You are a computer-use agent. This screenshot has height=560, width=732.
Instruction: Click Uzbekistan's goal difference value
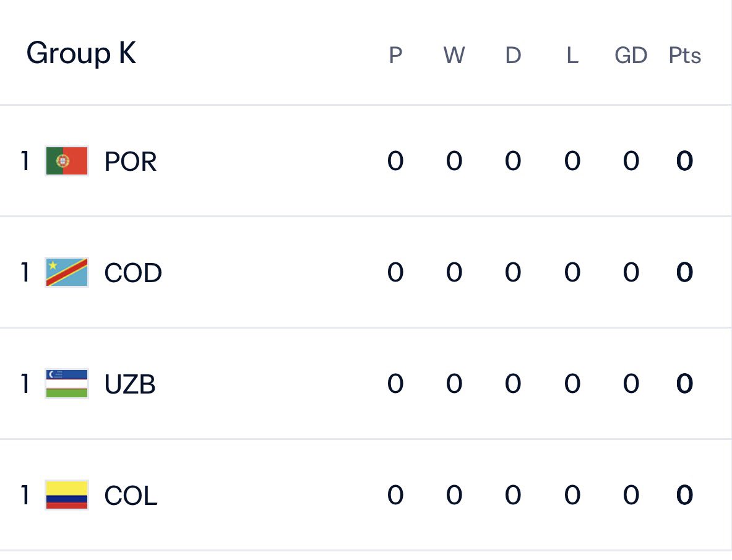[x=631, y=384]
